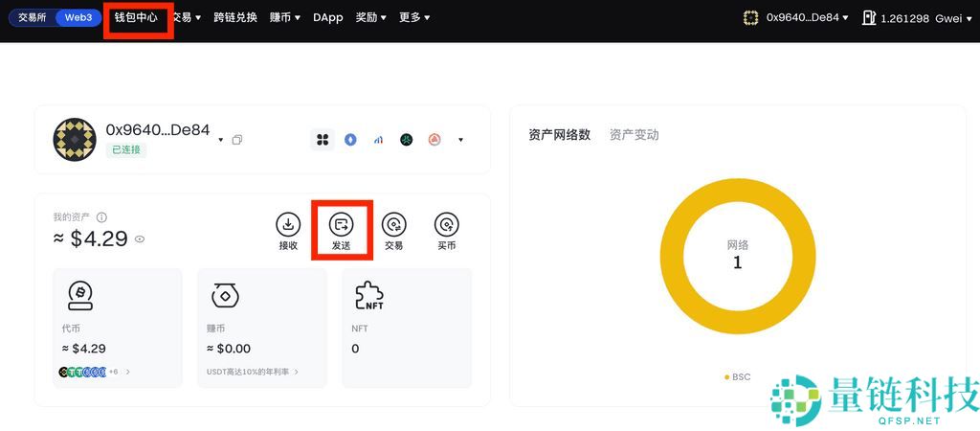Open the 交易 trade circle icon

(393, 224)
